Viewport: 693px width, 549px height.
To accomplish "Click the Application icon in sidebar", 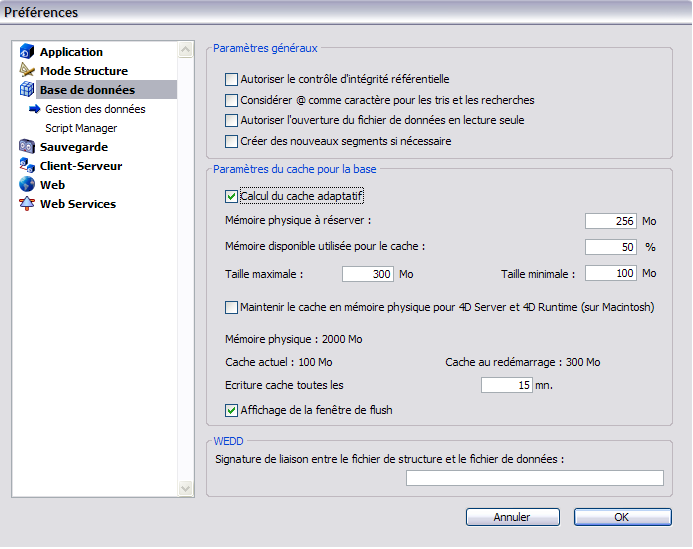I will coord(27,52).
